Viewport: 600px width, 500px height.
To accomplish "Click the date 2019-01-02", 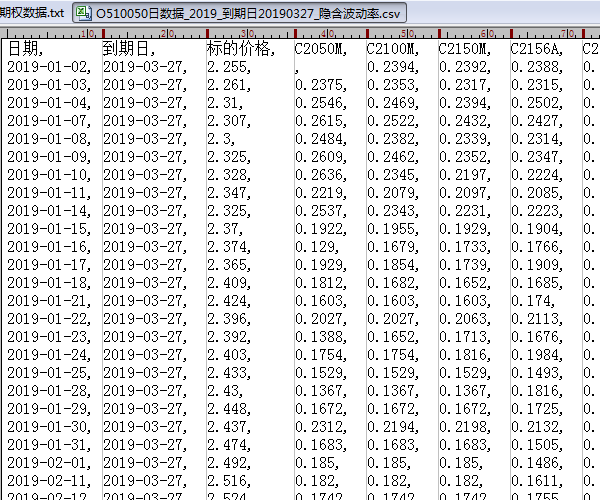I will pyautogui.click(x=49, y=67).
